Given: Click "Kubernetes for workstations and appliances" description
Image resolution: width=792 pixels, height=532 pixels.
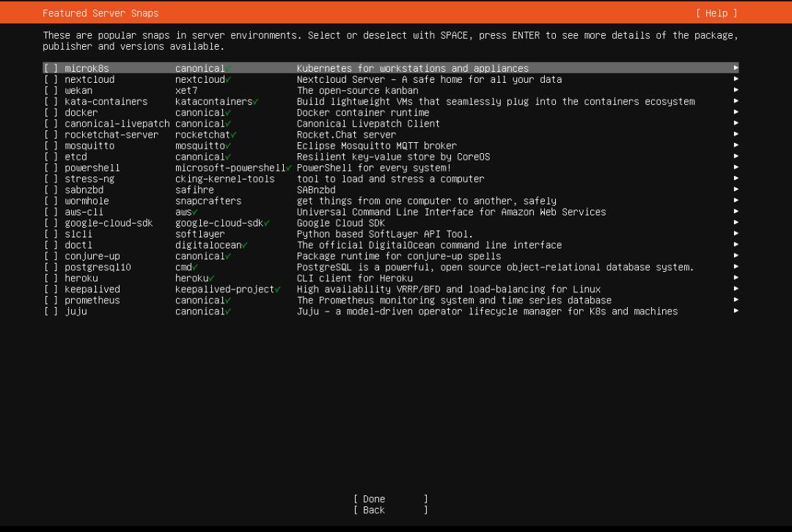Looking at the screenshot, I should tap(413, 68).
